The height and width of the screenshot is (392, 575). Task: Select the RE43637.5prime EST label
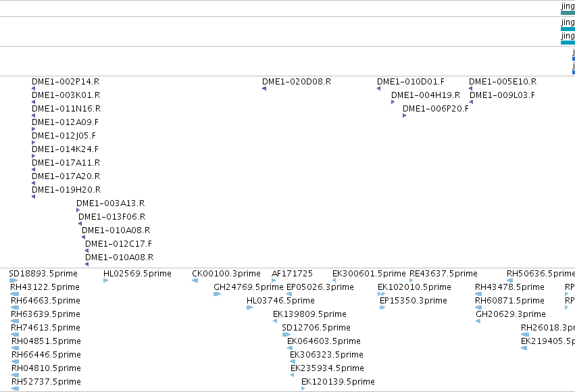[x=443, y=274]
